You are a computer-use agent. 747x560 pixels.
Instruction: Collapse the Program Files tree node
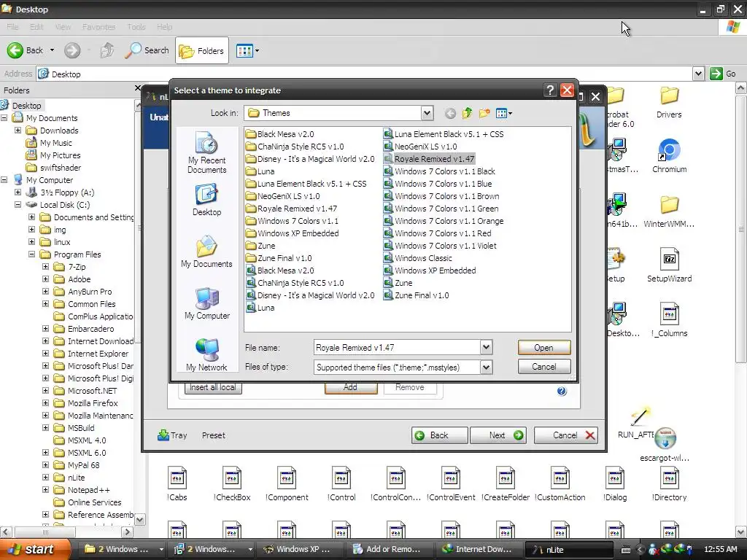click(x=32, y=254)
